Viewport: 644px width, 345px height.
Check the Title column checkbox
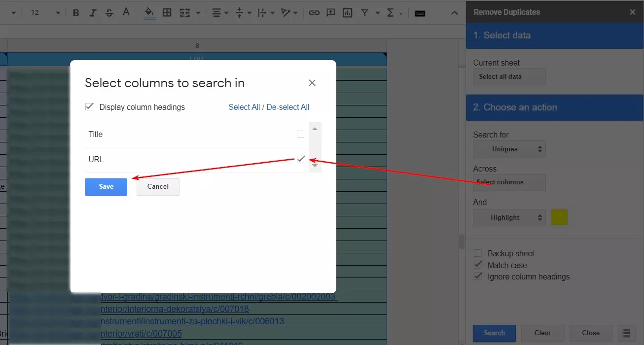click(300, 134)
